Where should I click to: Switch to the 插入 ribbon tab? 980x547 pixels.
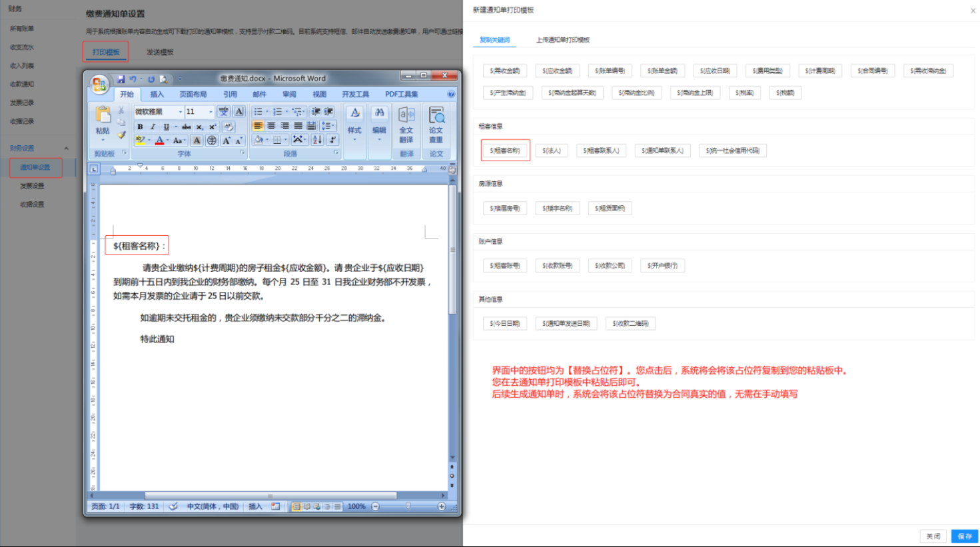(x=157, y=95)
